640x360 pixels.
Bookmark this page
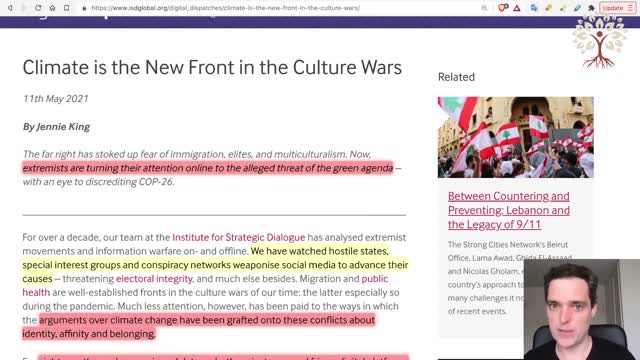point(67,8)
